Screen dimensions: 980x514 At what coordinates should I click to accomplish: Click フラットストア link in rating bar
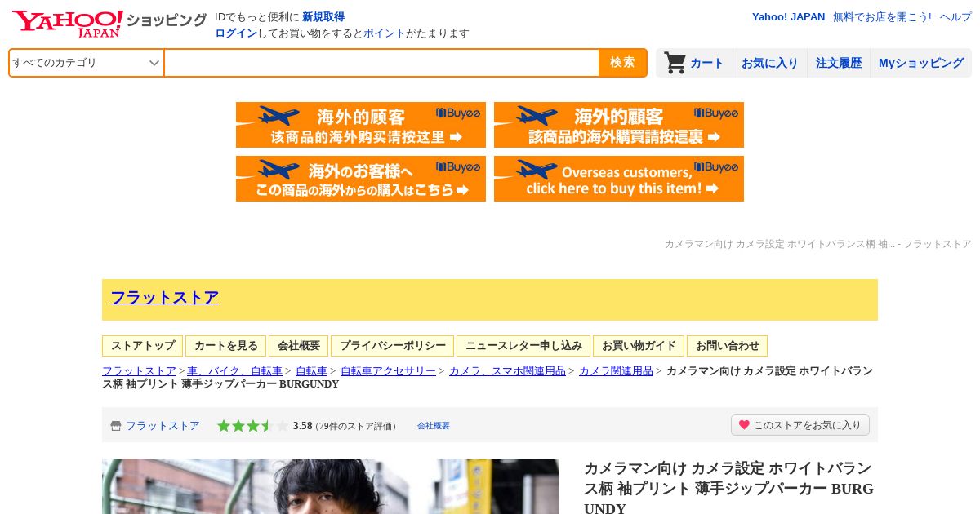click(x=163, y=426)
